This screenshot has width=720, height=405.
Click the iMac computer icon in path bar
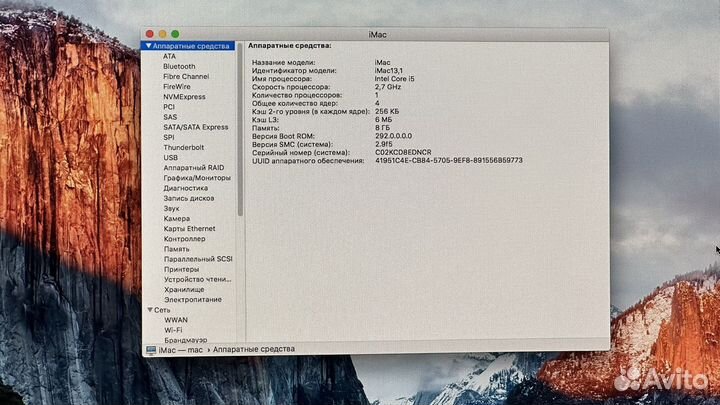coord(151,350)
